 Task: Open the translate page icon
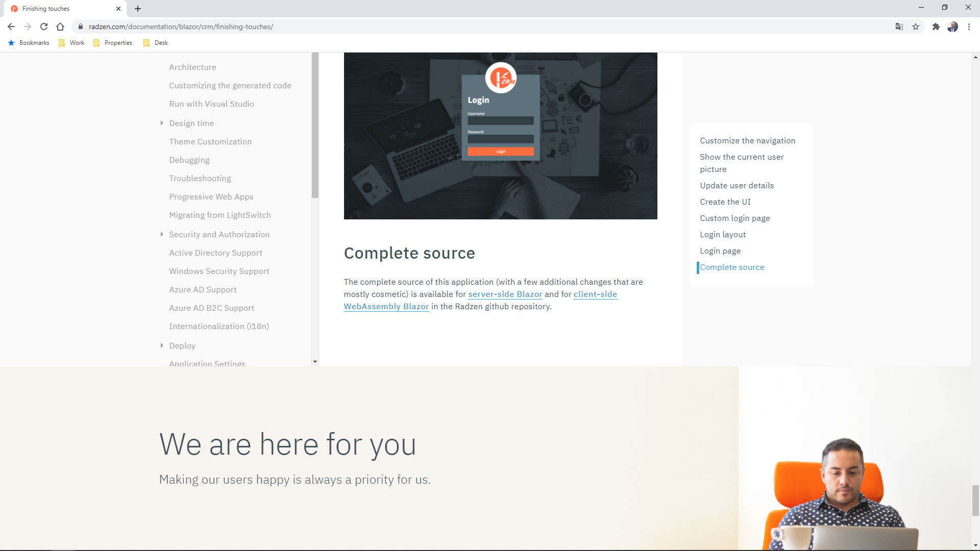point(899,27)
